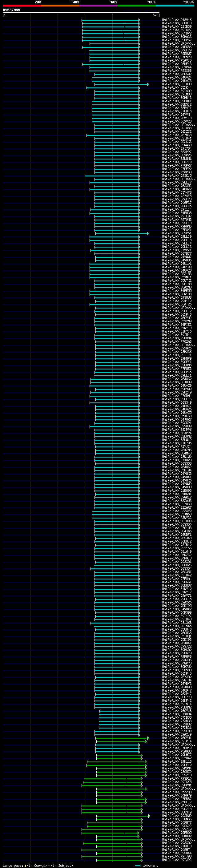Click hit label UniRef100_Q6GVM1
The height and width of the screenshot is (868, 197).
point(177,737)
